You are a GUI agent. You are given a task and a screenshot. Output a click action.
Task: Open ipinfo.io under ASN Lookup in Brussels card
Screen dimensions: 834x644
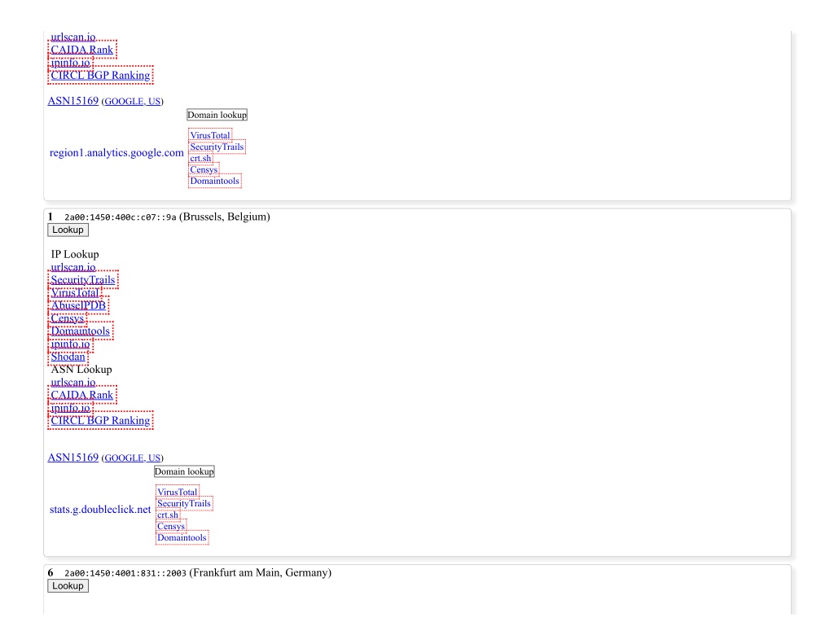click(x=70, y=408)
